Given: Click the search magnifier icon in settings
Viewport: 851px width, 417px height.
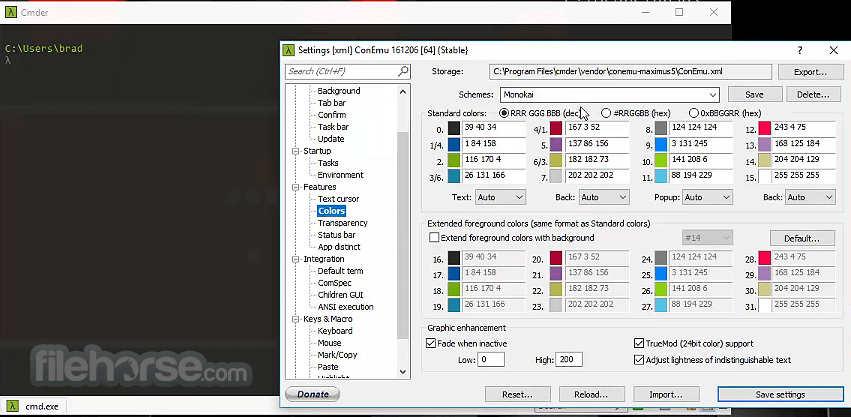Looking at the screenshot, I should point(403,71).
